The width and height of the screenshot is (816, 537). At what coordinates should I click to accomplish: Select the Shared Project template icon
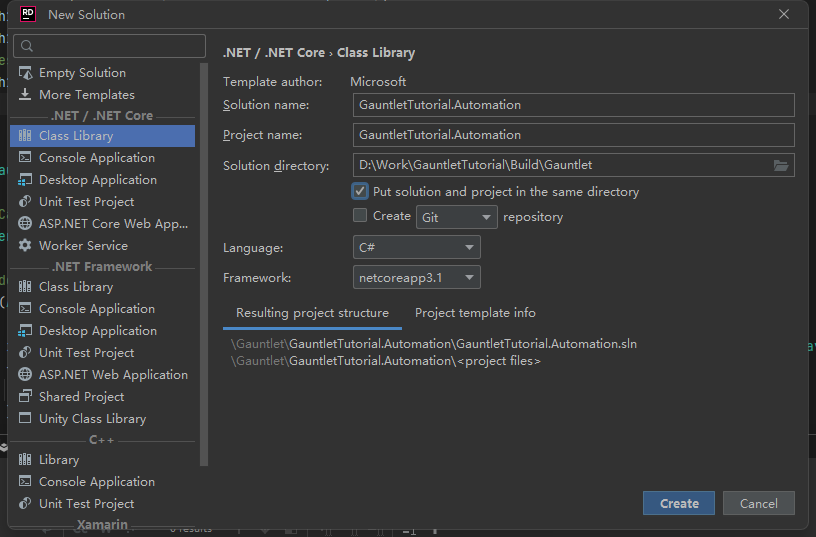[25, 397]
